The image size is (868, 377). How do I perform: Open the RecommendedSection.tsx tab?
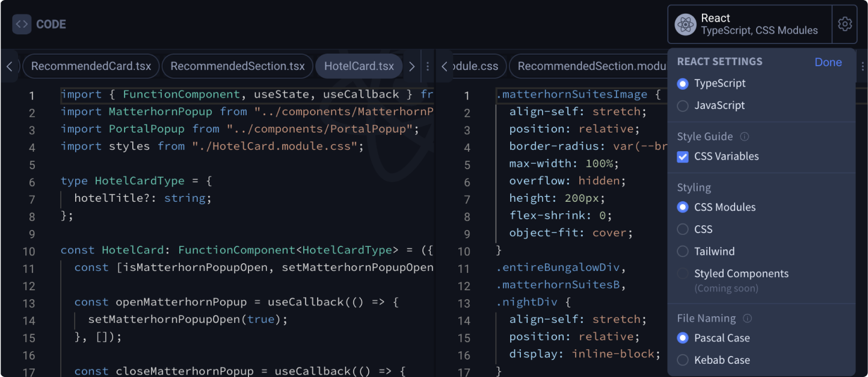(238, 66)
